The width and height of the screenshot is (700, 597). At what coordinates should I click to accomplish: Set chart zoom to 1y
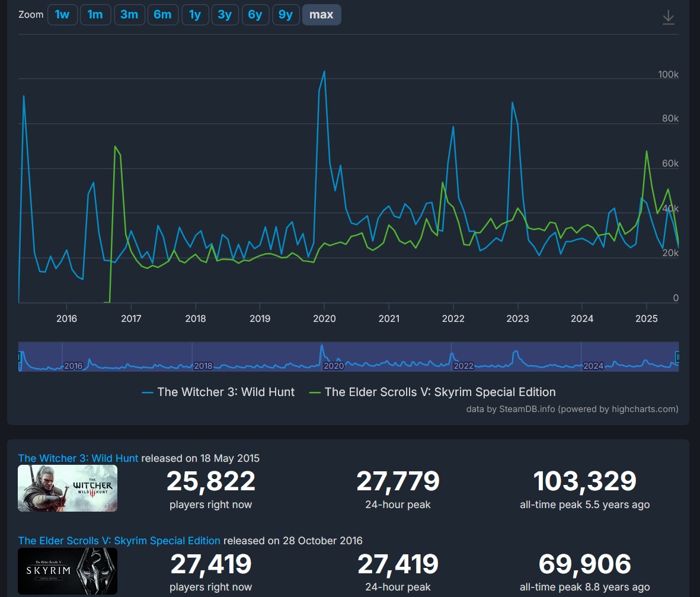(x=195, y=15)
